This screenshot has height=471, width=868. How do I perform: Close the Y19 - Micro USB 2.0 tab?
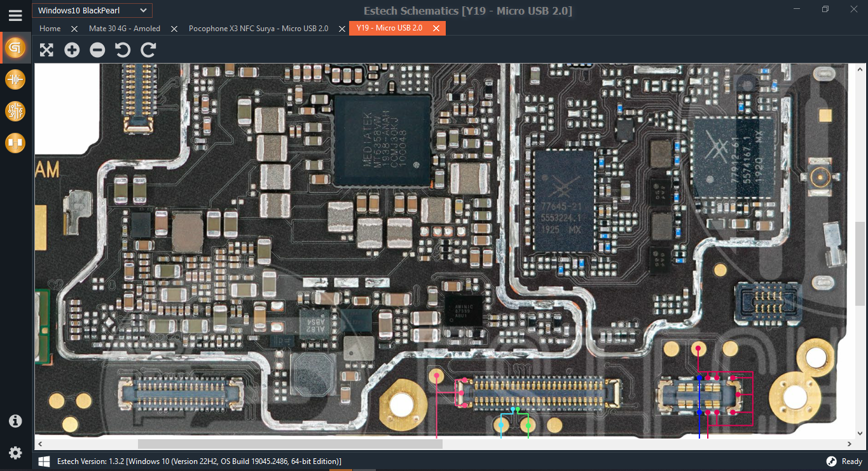click(x=436, y=29)
